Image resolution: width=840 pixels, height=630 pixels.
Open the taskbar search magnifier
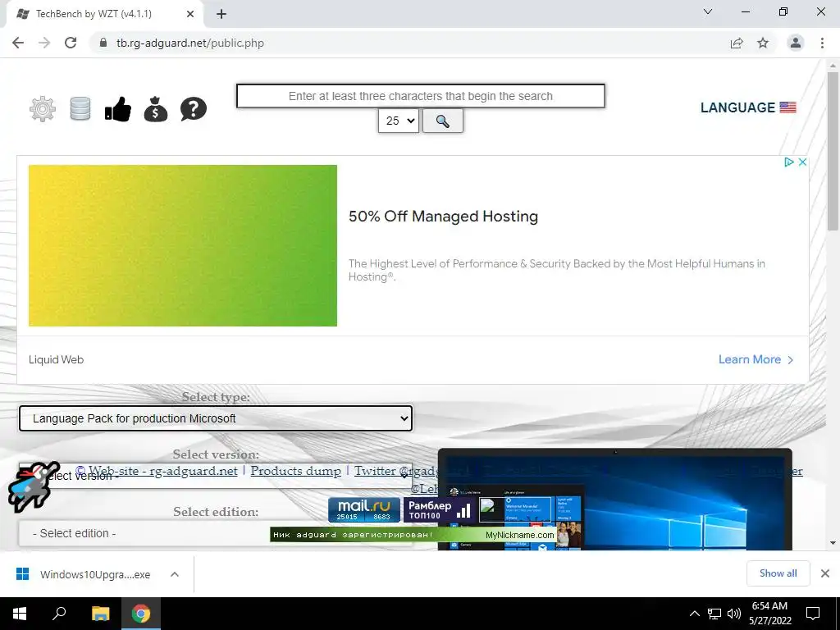click(59, 614)
